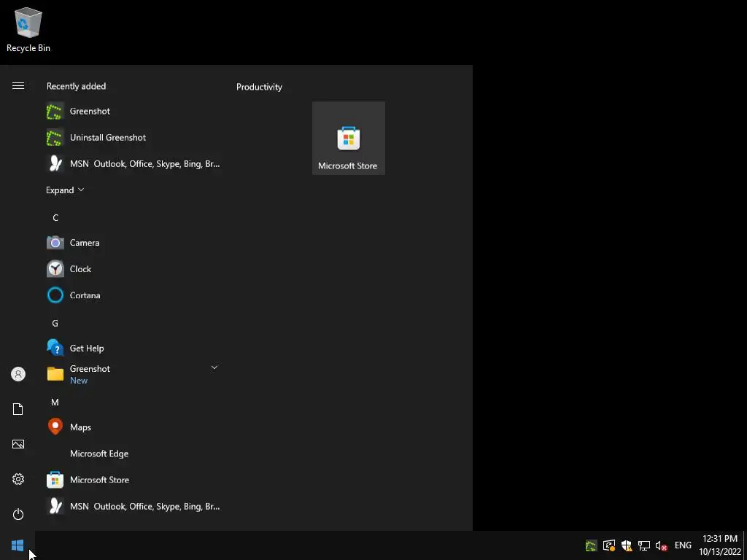Open the Maps app
This screenshot has height=560, width=747.
(x=133, y=427)
